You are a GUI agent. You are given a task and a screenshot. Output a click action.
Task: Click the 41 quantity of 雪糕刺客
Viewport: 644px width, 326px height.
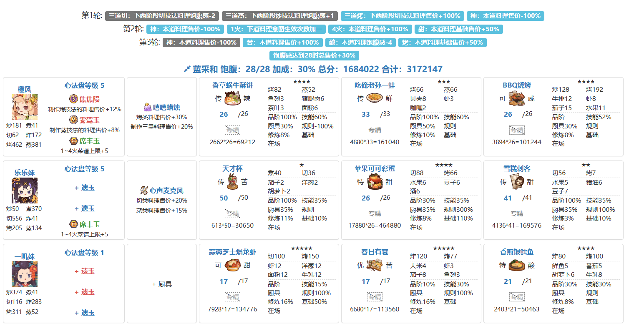pyautogui.click(x=508, y=198)
